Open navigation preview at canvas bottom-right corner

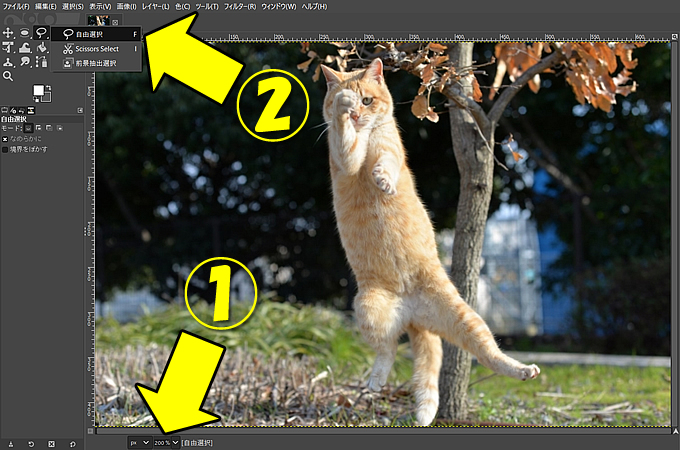(x=675, y=431)
